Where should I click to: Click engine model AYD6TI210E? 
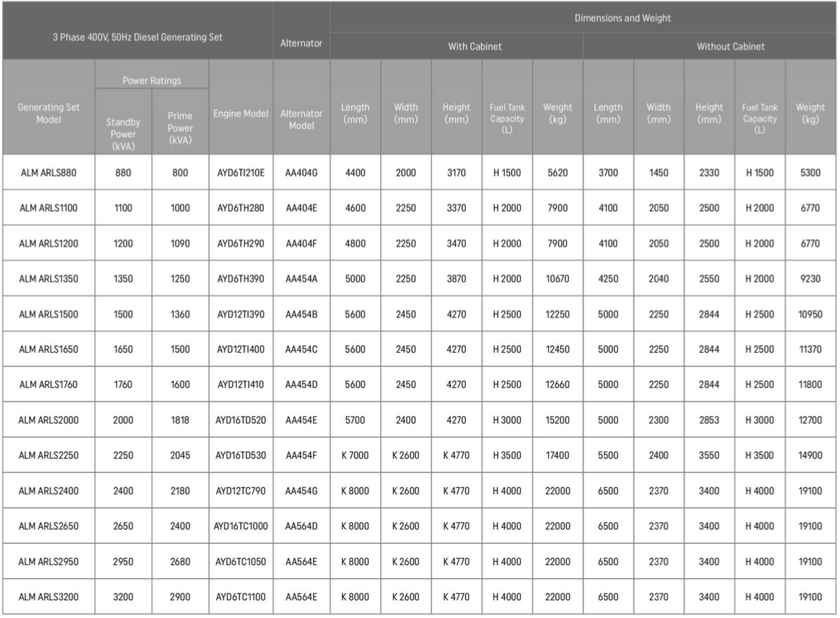pos(241,173)
